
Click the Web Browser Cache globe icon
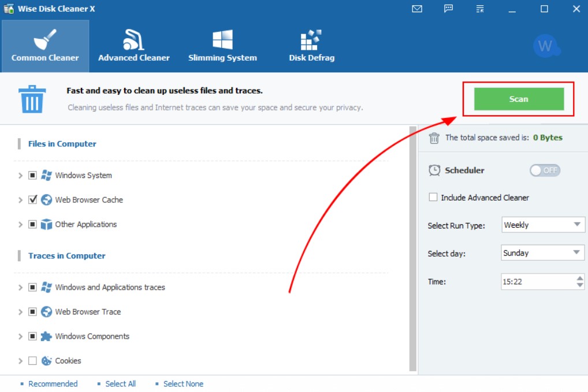46,199
